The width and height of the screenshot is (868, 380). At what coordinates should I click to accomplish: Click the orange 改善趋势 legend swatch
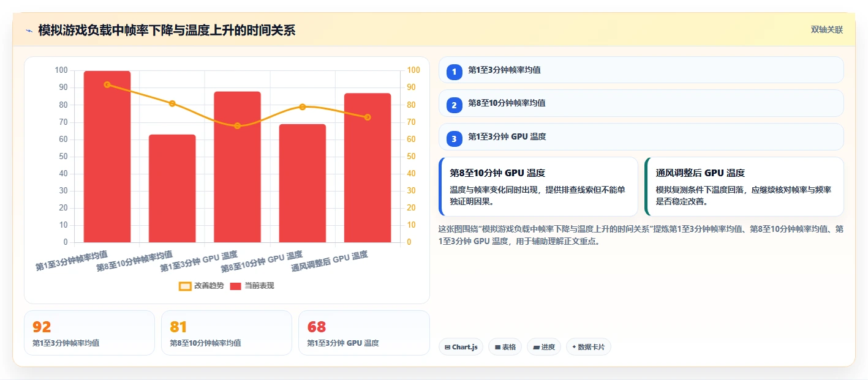coord(185,286)
